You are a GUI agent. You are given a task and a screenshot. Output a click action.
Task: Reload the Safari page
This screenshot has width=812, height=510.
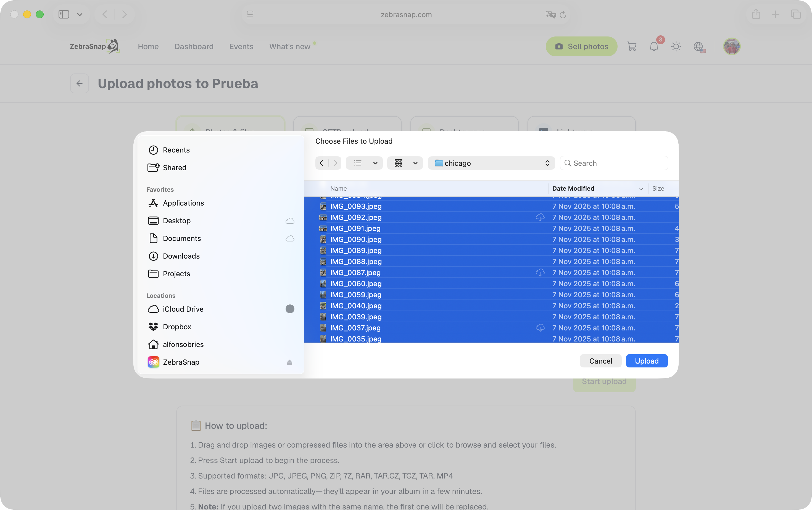[x=563, y=14]
